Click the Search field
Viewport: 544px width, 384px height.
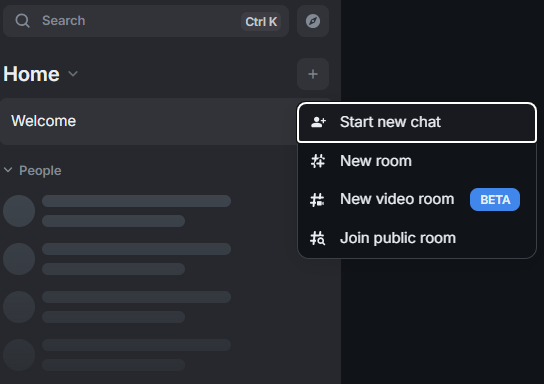(x=146, y=21)
